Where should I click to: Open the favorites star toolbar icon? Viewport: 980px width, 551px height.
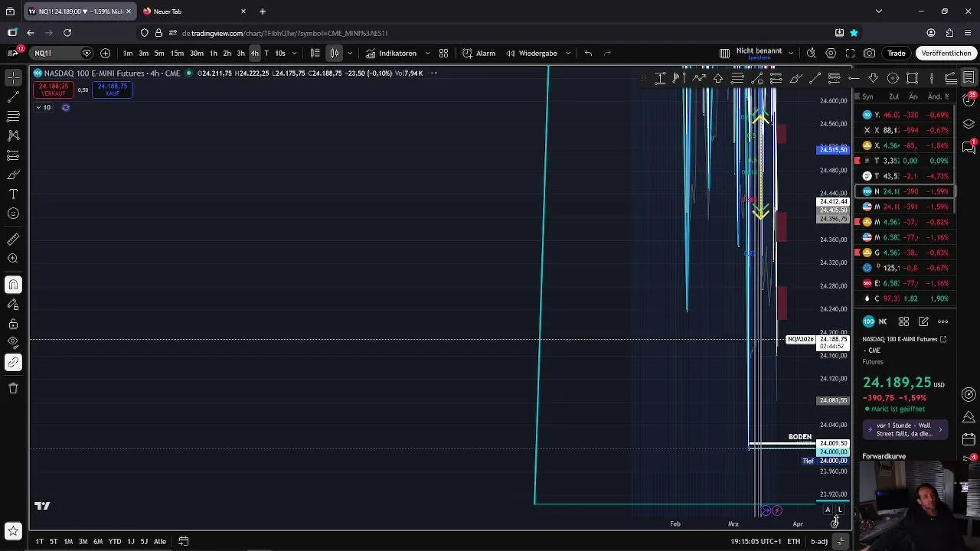coord(13,530)
